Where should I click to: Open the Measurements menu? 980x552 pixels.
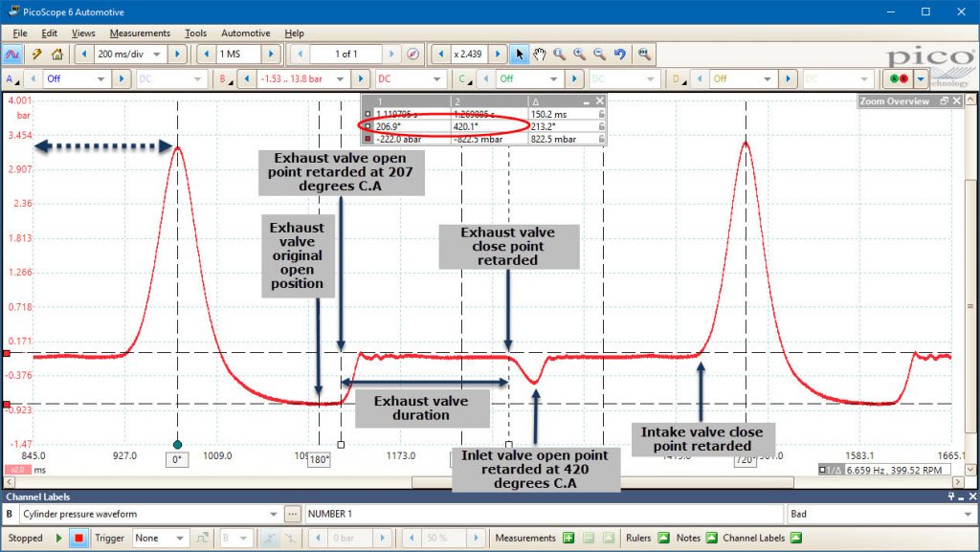(x=140, y=33)
